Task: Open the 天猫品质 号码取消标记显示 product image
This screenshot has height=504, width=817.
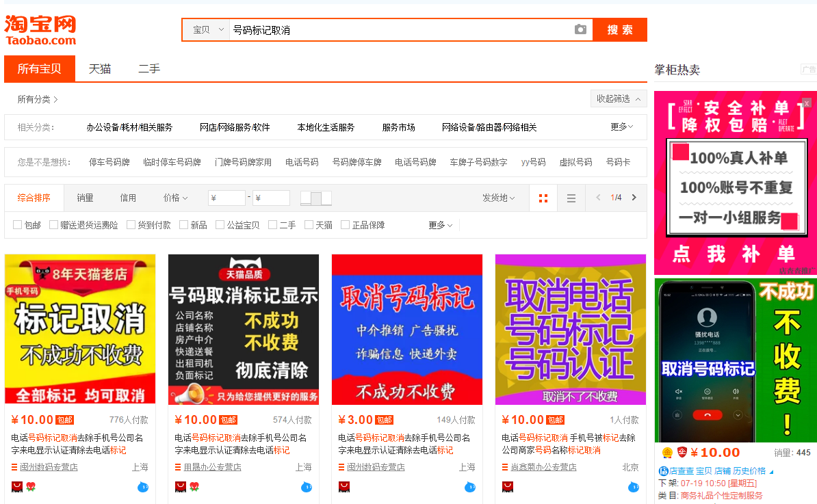Action: pos(244,329)
